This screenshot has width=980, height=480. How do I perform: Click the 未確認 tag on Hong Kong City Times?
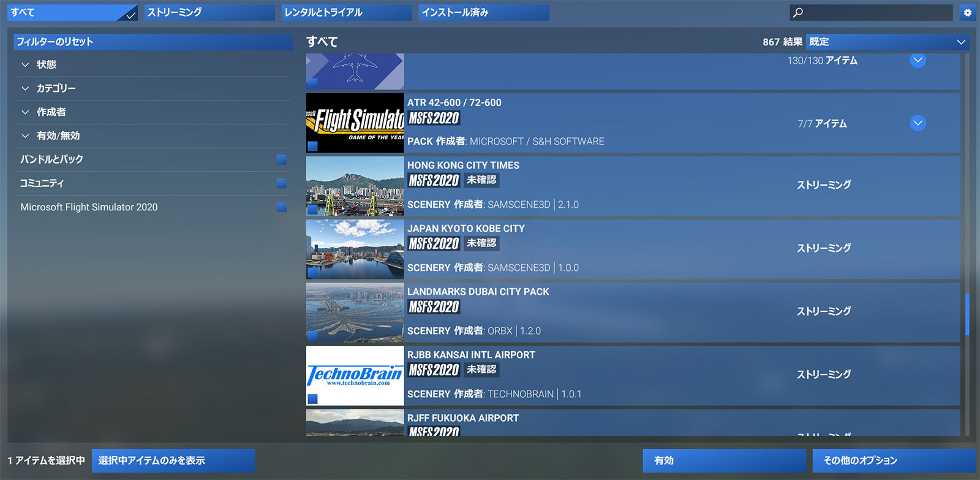coord(481,180)
